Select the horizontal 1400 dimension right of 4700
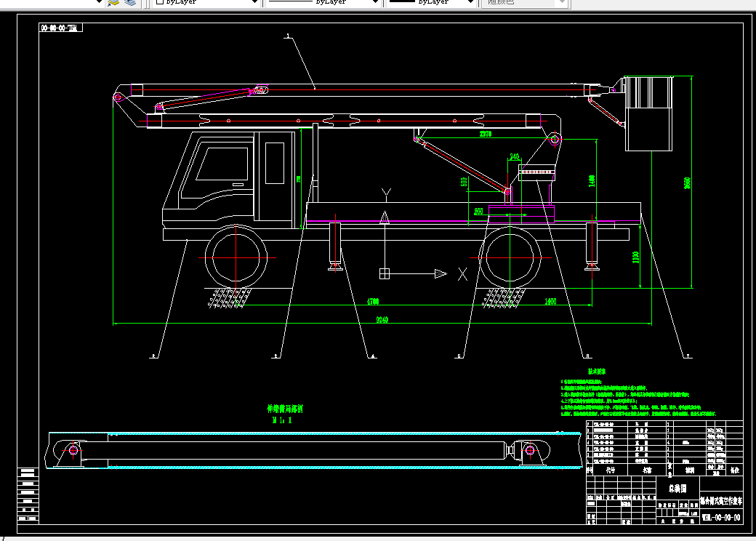 click(x=550, y=301)
